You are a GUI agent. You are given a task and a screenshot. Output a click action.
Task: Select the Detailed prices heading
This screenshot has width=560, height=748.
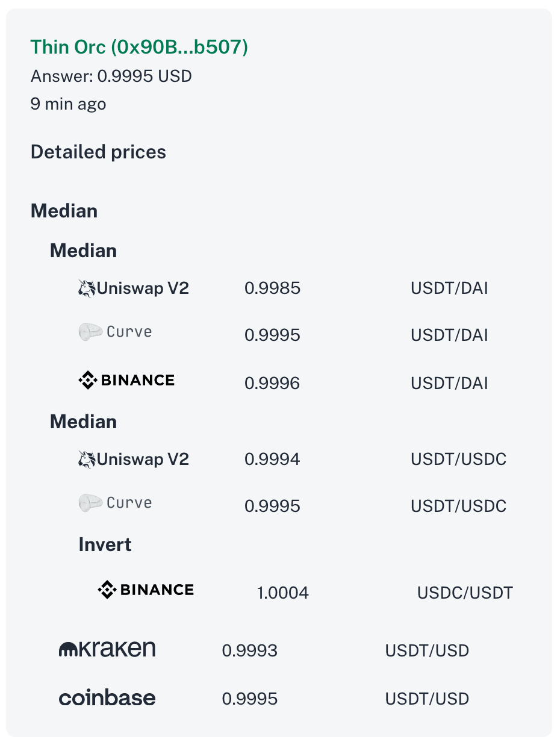[98, 152]
